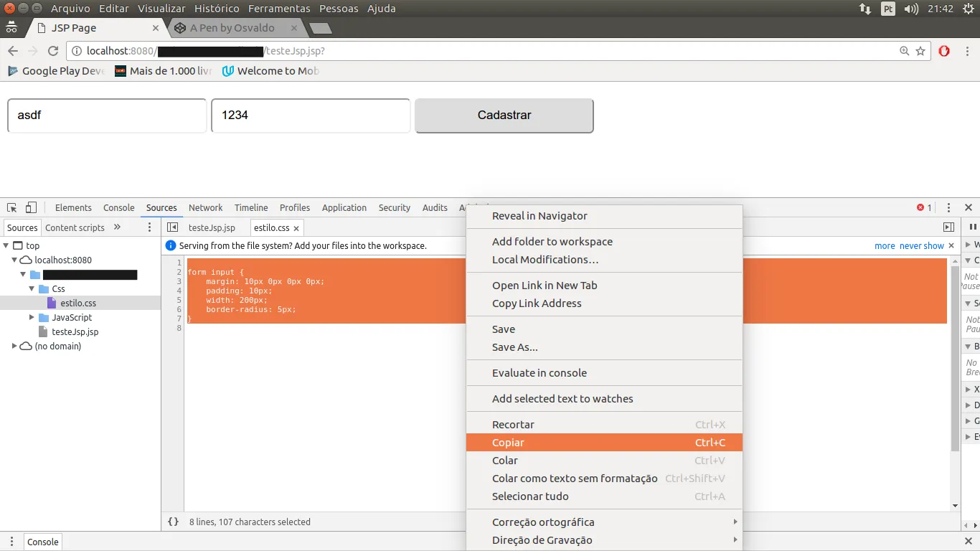Bookmark this page with star icon
This screenshot has height=551, width=980.
[920, 51]
